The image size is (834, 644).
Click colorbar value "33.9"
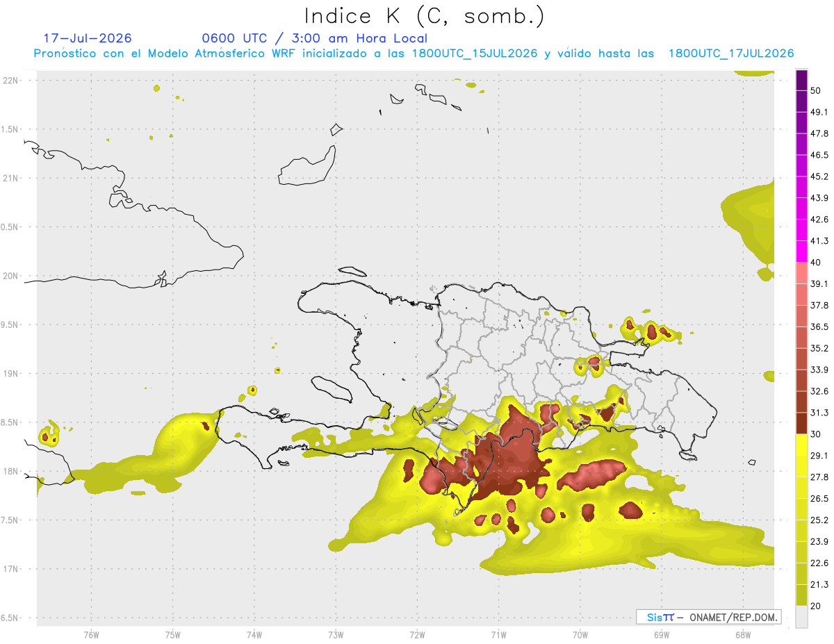819,370
